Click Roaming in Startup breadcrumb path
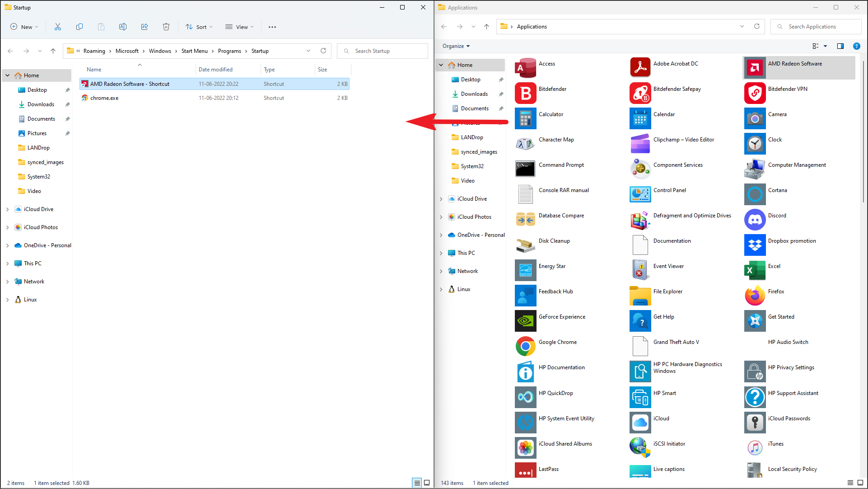This screenshot has height=489, width=868. pyautogui.click(x=94, y=51)
